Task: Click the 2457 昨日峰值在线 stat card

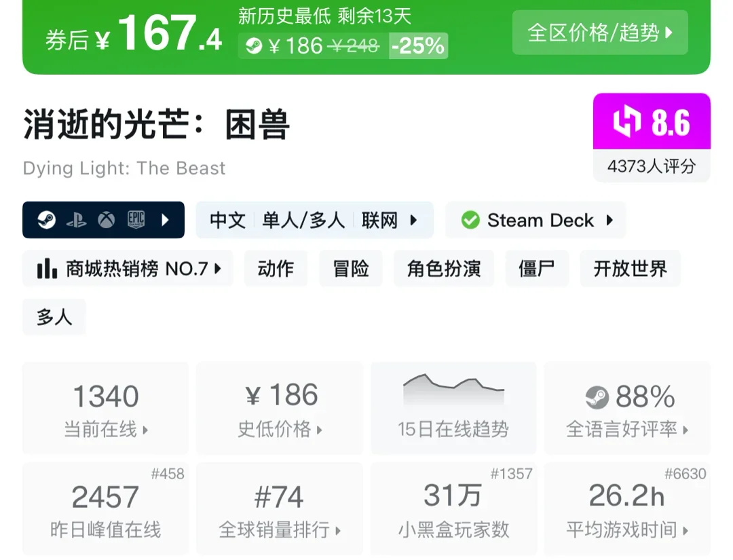Action: (x=106, y=509)
